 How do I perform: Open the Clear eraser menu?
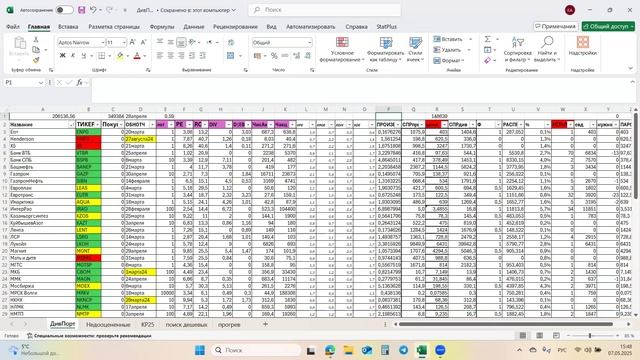[487, 60]
